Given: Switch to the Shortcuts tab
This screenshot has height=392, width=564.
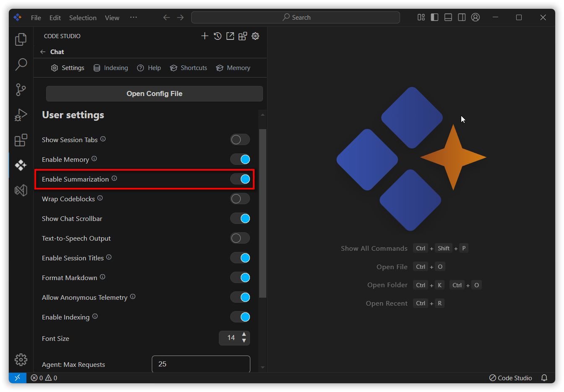Looking at the screenshot, I should coord(188,68).
